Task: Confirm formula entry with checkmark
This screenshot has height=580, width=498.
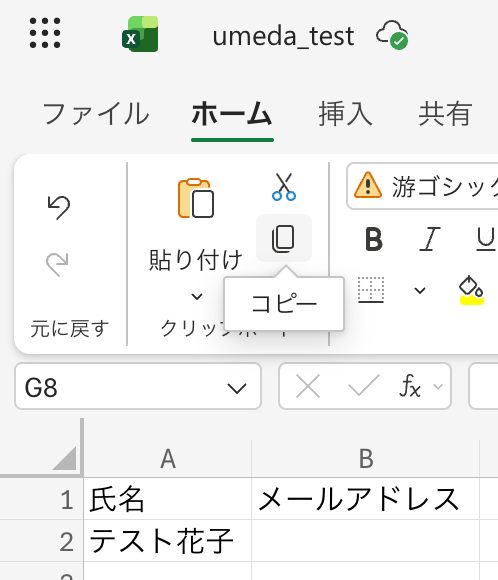Action: 364,385
